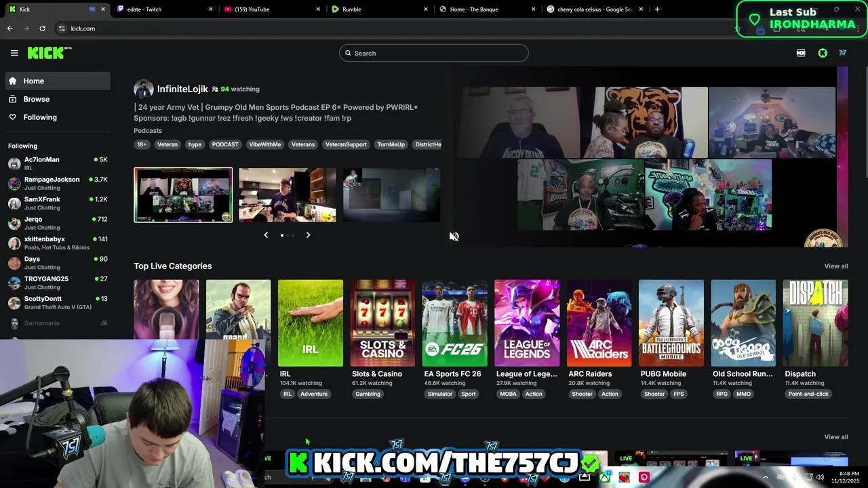Select the FPS tag under PUBG Mobile
Viewport: 868px width, 488px height.
click(679, 394)
